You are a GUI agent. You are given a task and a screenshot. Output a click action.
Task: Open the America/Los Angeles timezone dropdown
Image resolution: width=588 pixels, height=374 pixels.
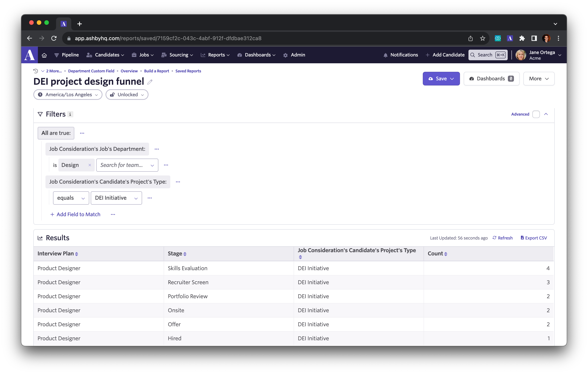[68, 95]
